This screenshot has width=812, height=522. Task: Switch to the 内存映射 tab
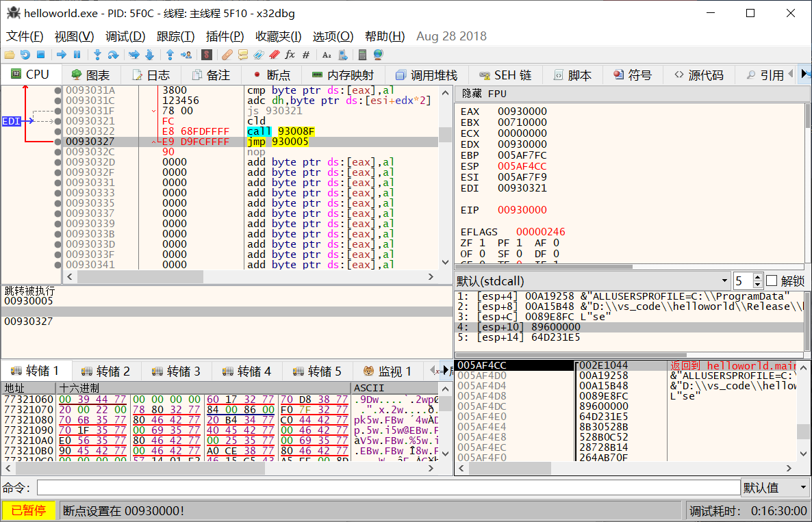(x=343, y=75)
